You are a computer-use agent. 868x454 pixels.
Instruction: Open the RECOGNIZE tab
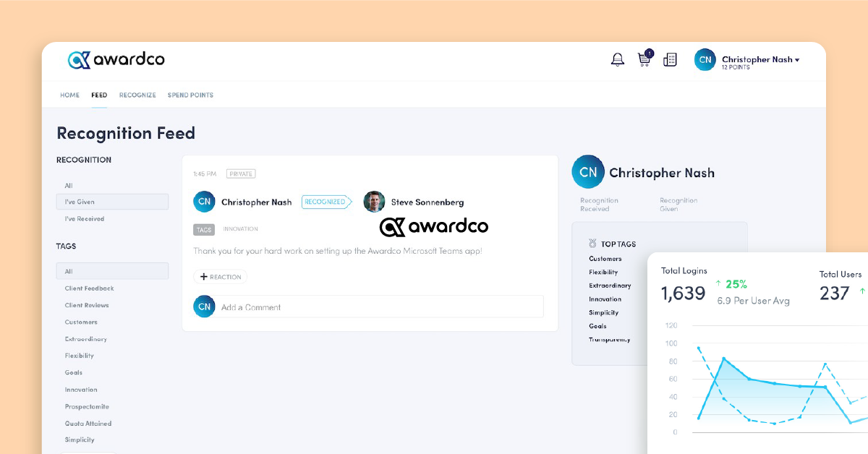pyautogui.click(x=137, y=95)
